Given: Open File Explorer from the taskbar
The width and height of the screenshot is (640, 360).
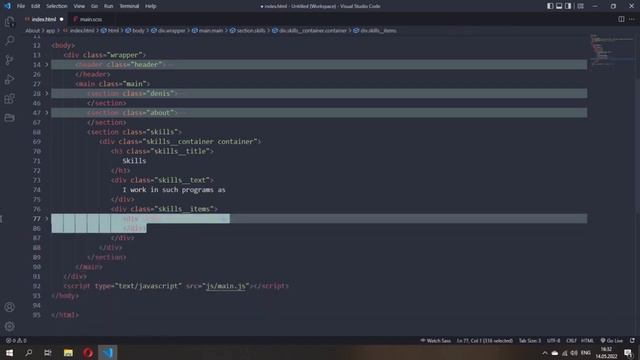Looking at the screenshot, I should [x=68, y=353].
